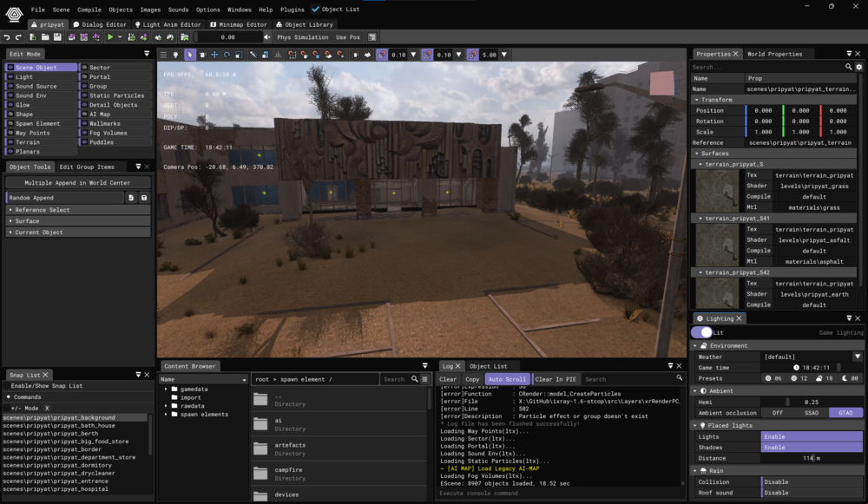Switch to the World Properties tab
This screenshot has width=868, height=504.
pyautogui.click(x=774, y=54)
